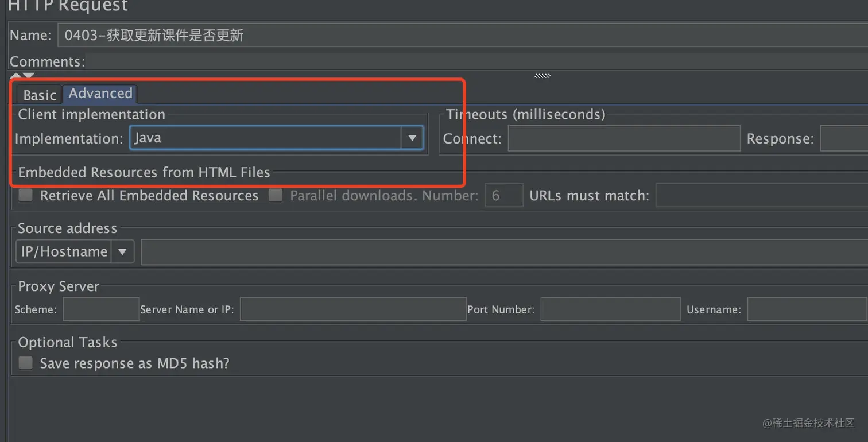Click the proxy Username field
This screenshot has height=442, width=868.
click(x=807, y=309)
